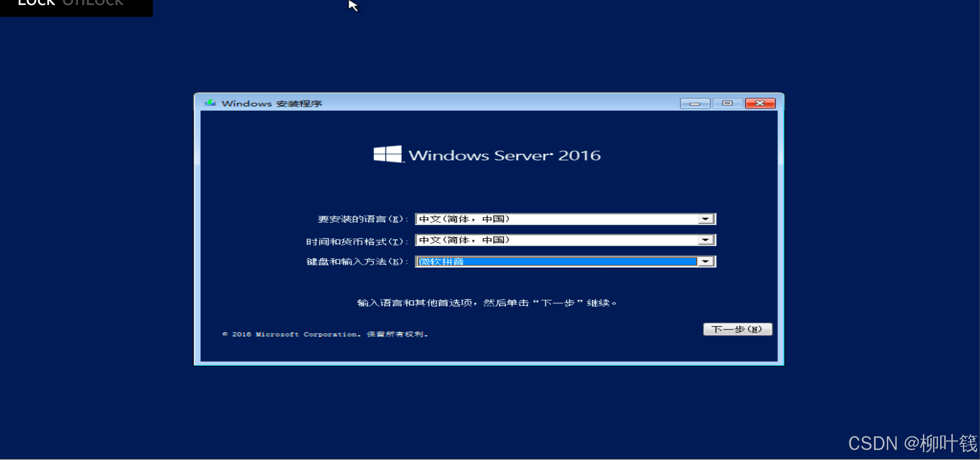The height and width of the screenshot is (460, 980).
Task: Open the 要安装的语言 dropdown
Action: point(705,219)
